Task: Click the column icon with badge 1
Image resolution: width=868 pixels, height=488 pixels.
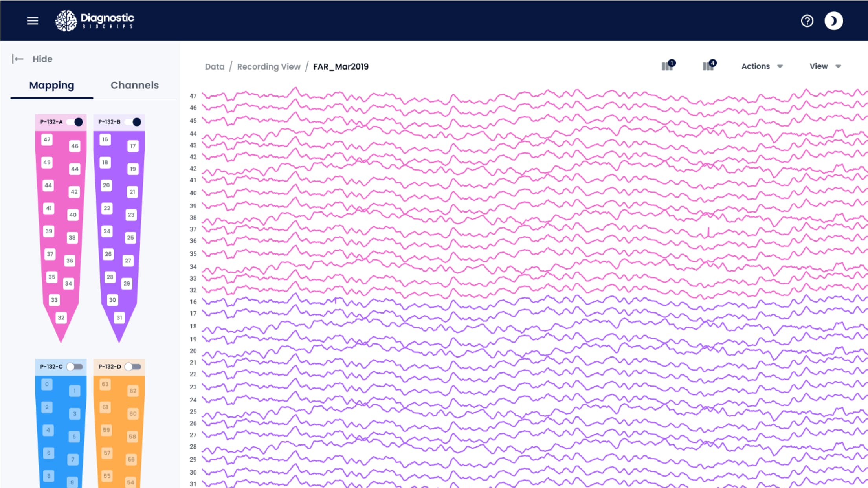Action: point(668,66)
